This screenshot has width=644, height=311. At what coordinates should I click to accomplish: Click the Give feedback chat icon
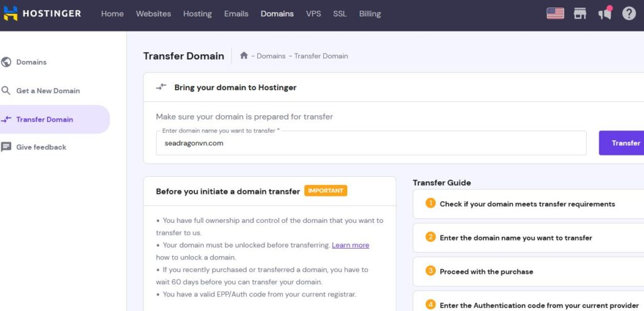pos(6,147)
